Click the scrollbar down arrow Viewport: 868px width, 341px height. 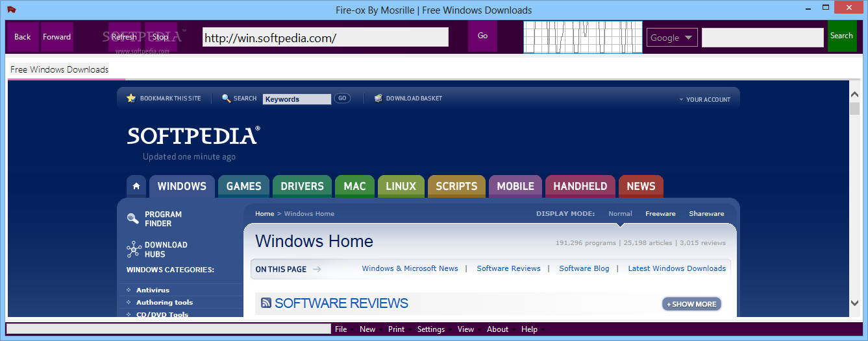pos(854,303)
